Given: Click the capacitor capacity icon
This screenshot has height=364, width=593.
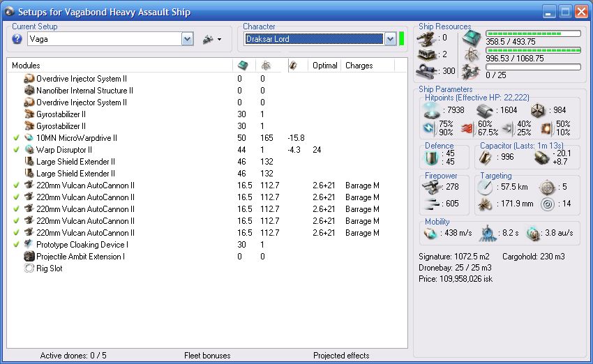Looking at the screenshot, I should [x=486, y=158].
